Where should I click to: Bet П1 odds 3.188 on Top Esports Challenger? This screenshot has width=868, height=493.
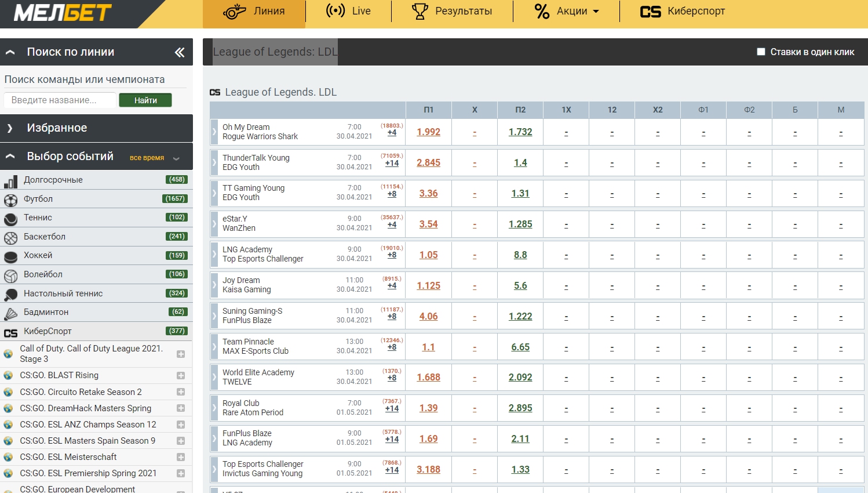pyautogui.click(x=429, y=470)
